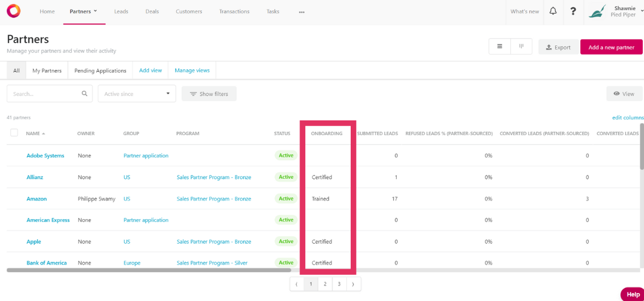
Task: Click the ONBOARDING column header
Action: 326,133
